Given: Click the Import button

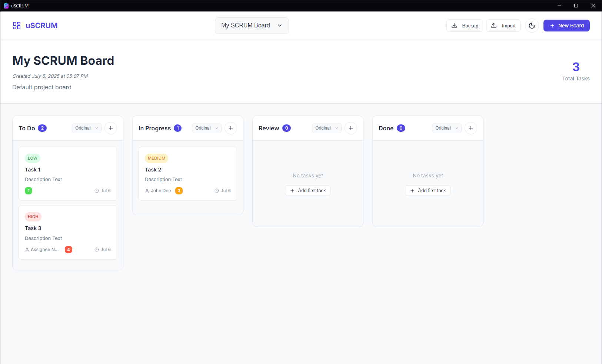Looking at the screenshot, I should [503, 26].
